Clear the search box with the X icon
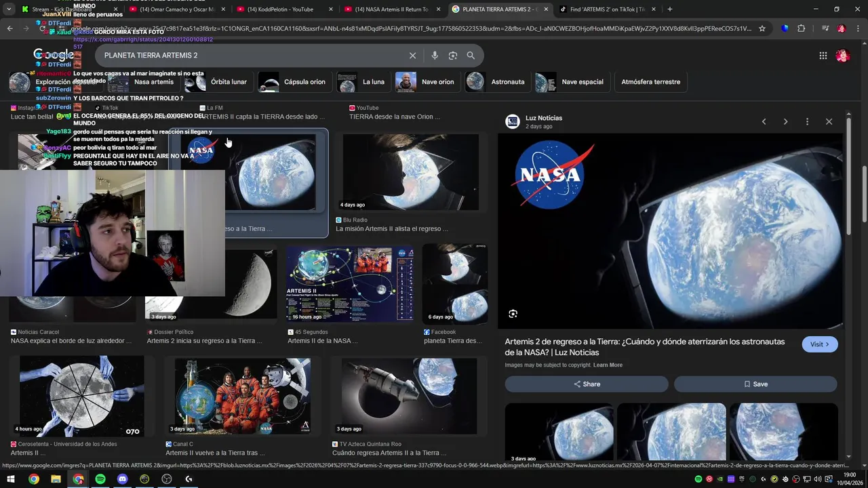This screenshot has height=488, width=868. tap(412, 56)
